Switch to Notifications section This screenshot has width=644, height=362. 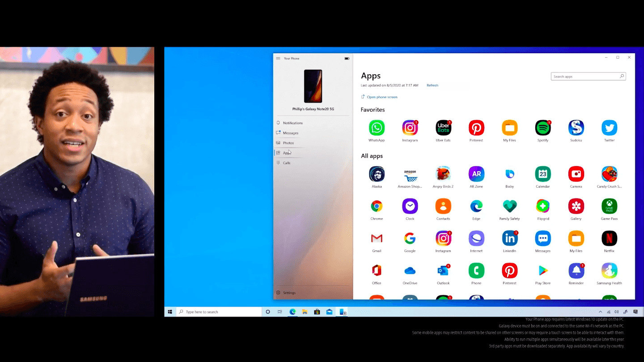click(292, 123)
